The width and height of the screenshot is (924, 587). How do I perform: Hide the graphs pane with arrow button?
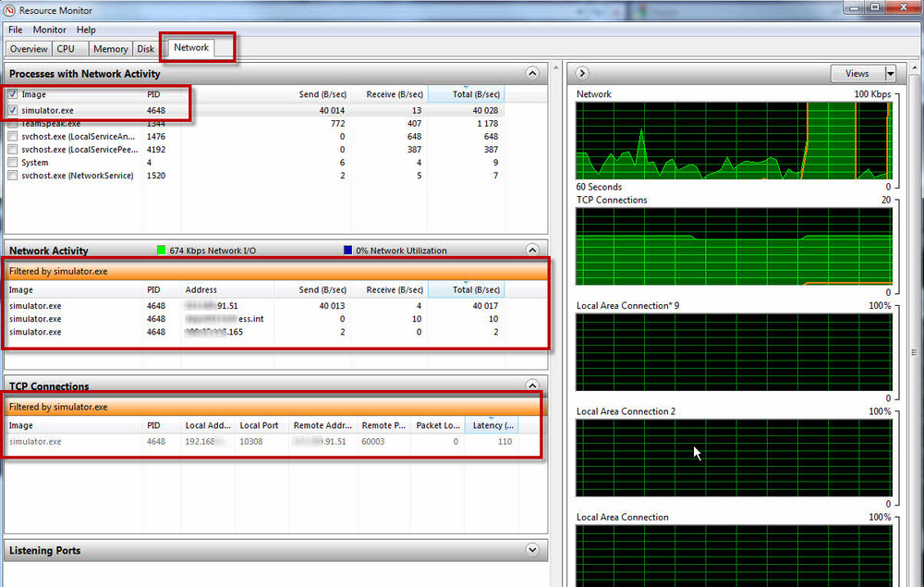click(581, 73)
